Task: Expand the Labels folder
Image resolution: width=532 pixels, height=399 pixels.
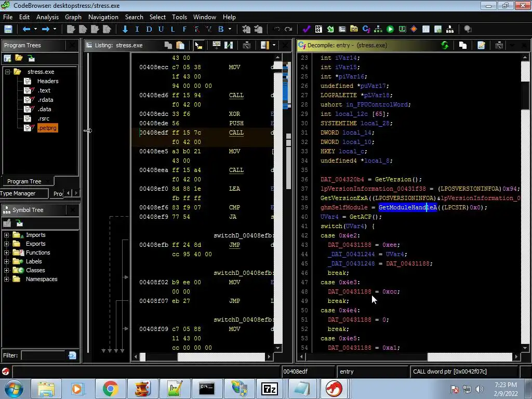Action: [6, 261]
